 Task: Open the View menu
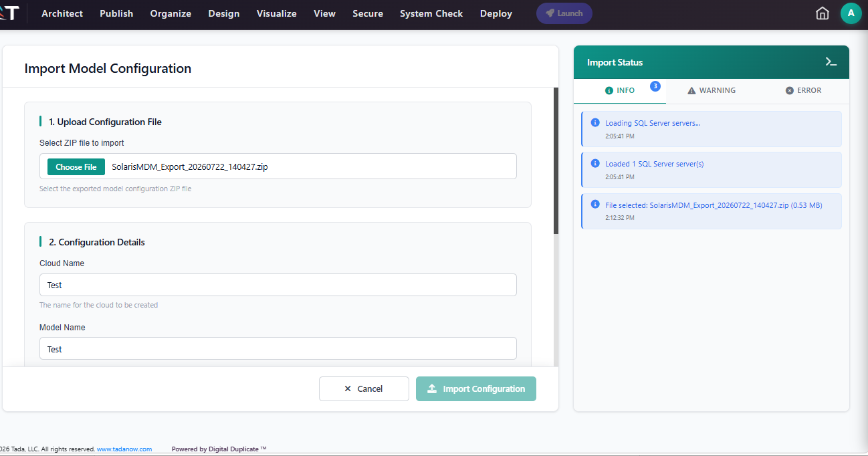pos(325,13)
